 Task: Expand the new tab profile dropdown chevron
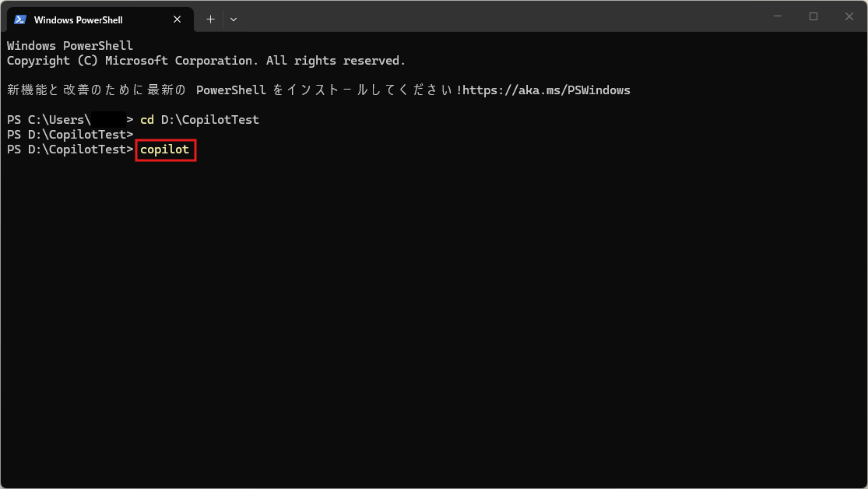(234, 19)
